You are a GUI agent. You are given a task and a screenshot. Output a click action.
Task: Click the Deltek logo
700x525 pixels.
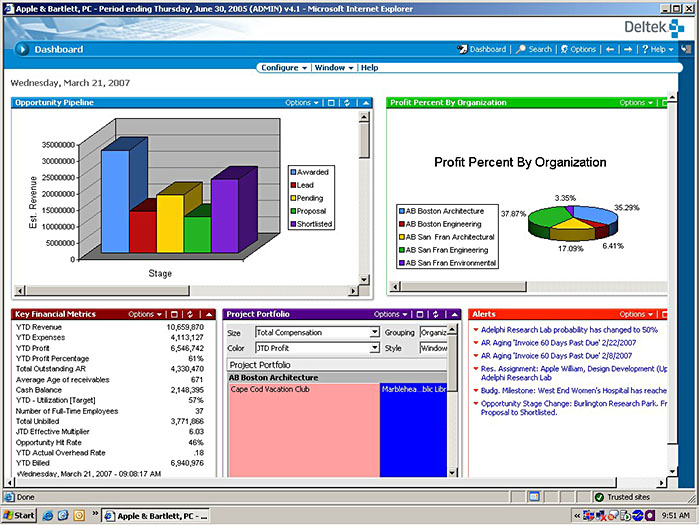654,28
